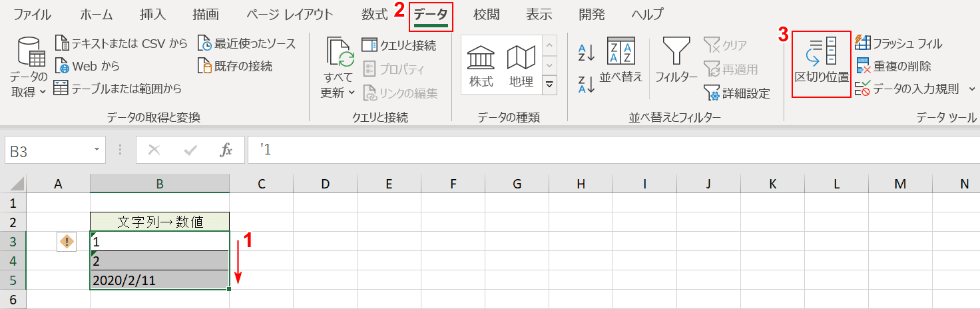Viewport: 980px width, 309px height.
Task: Click the grayed プロパティ button
Action: click(x=393, y=69)
